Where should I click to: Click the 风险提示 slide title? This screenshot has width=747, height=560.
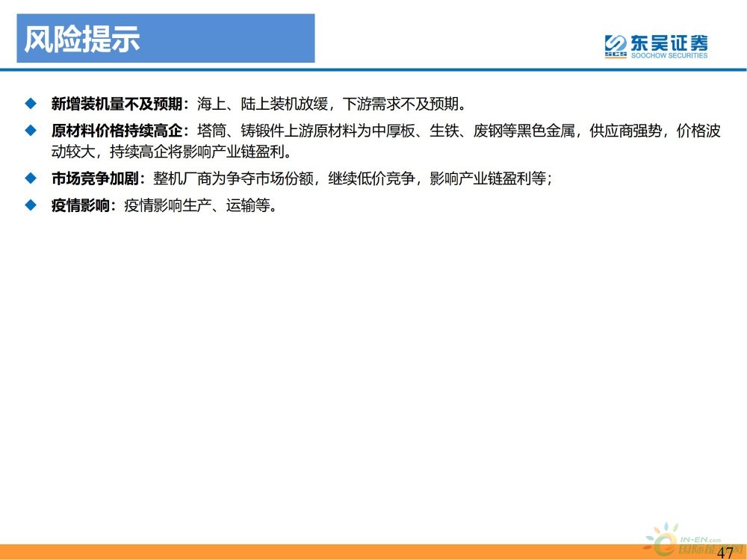81,39
